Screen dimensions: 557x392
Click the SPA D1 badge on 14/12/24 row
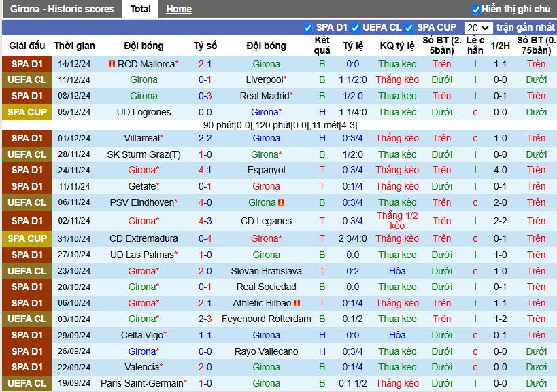pos(27,65)
